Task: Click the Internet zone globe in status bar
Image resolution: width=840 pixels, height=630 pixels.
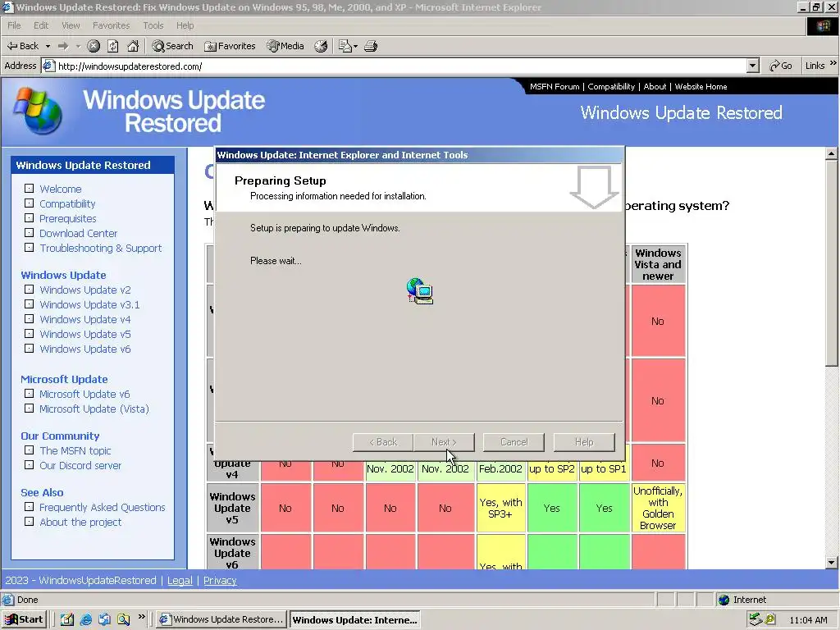Action: [724, 600]
